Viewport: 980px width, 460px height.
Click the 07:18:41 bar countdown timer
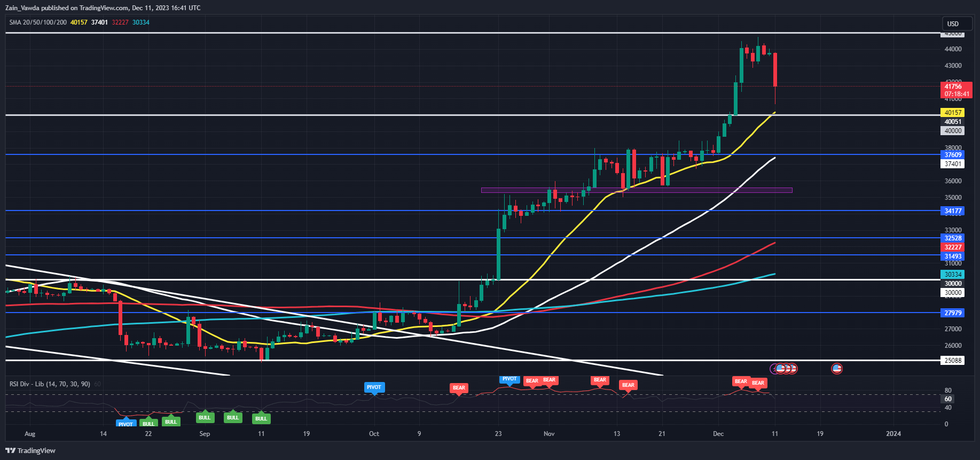tap(956, 94)
